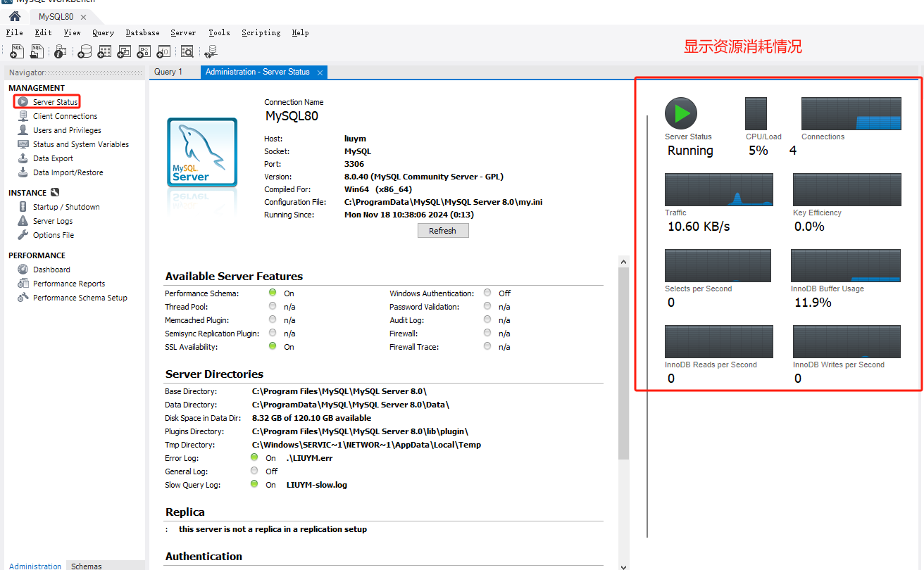Open the object inspector toolbar icon
Viewport: 924px width, 570px height.
[x=61, y=51]
